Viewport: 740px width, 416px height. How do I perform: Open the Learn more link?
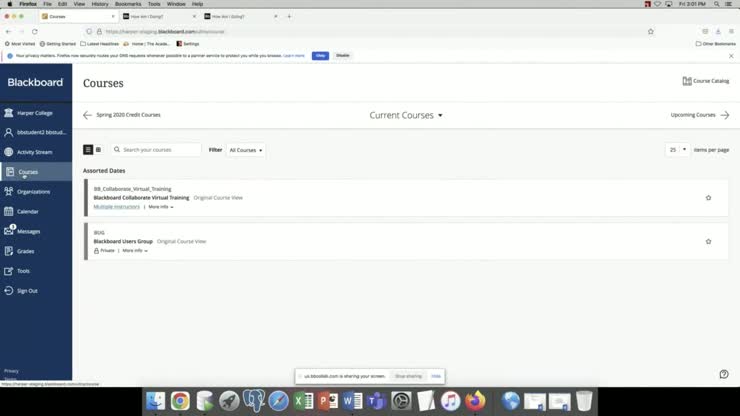click(294, 56)
